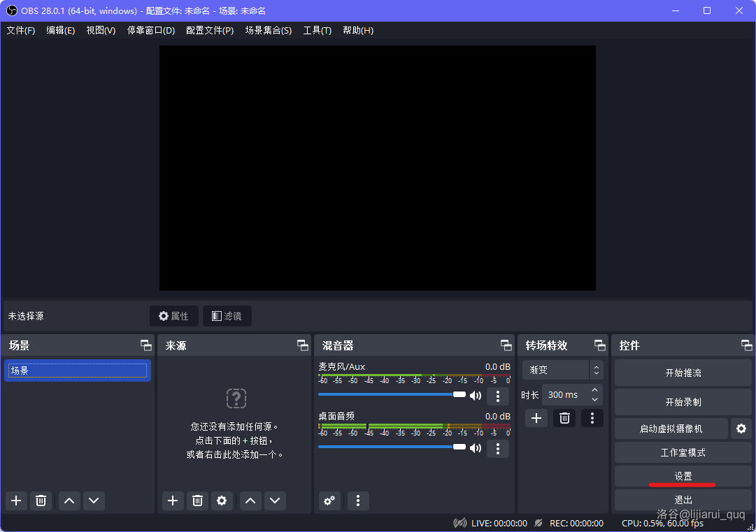756x532 pixels.
Task: Open transition properties three-dot menu
Action: tap(592, 418)
